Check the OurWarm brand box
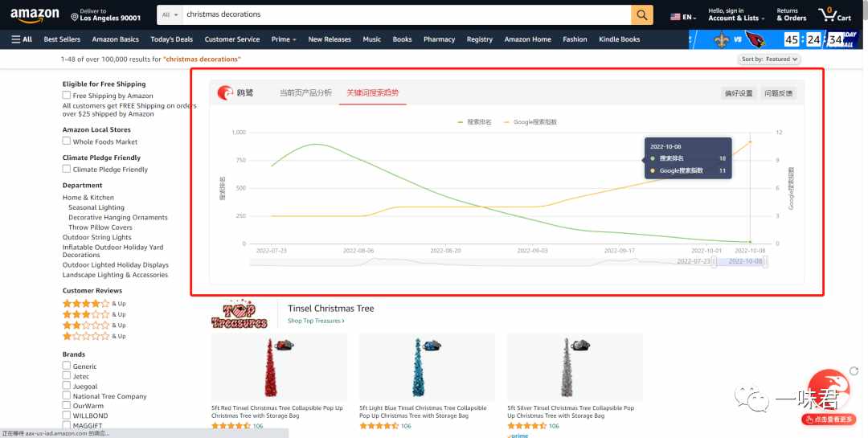The width and height of the screenshot is (868, 438). point(67,405)
